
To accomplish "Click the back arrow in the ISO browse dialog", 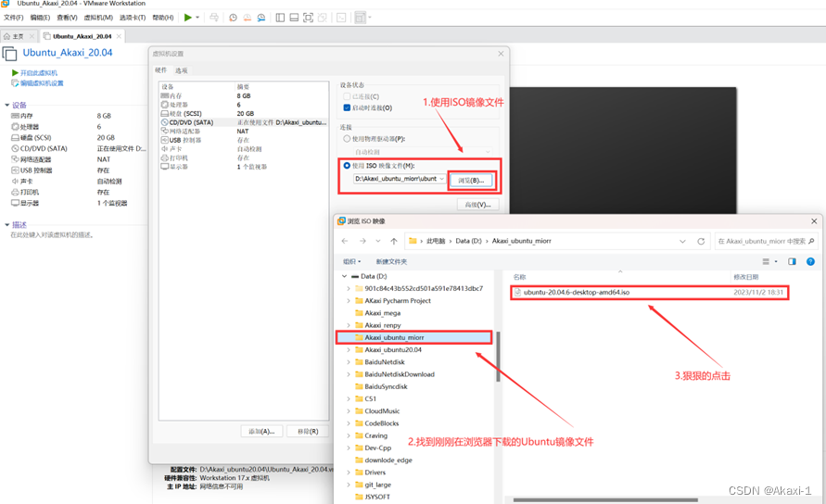I will (x=345, y=241).
